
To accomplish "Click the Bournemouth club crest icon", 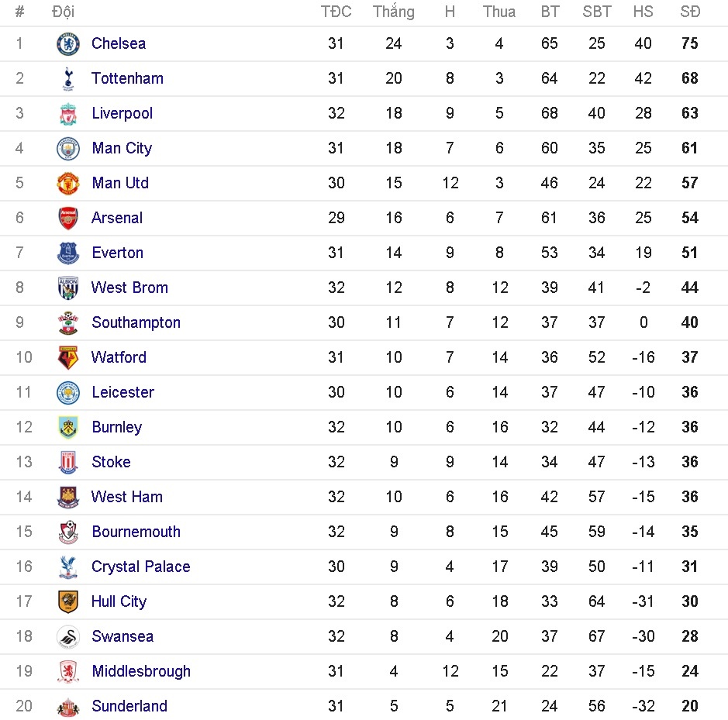I will point(68,532).
